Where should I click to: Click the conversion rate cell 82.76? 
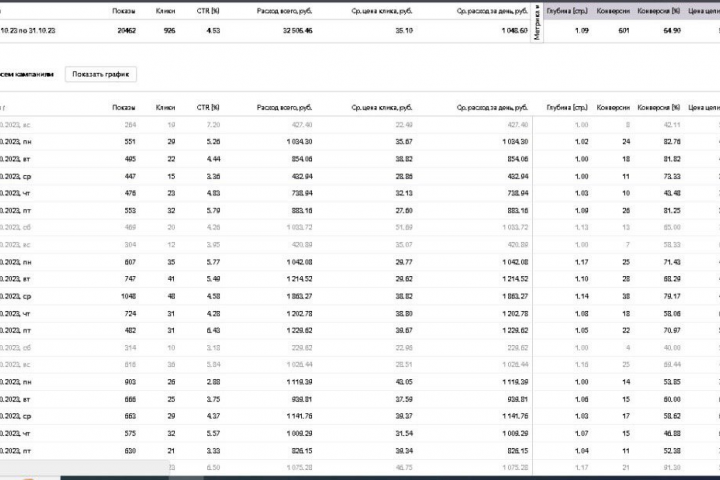[672, 142]
